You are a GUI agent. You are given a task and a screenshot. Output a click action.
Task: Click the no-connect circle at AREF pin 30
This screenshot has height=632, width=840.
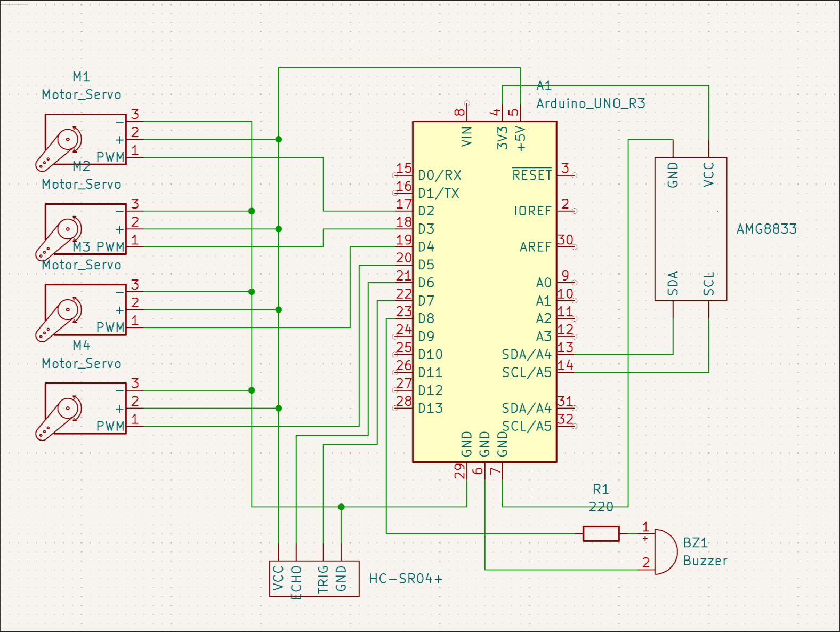pos(574,247)
